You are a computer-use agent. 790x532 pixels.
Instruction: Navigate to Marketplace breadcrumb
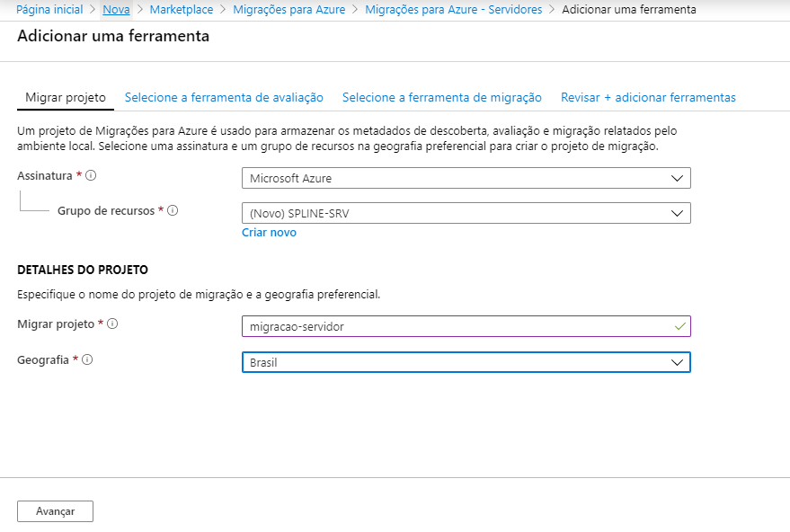[182, 9]
